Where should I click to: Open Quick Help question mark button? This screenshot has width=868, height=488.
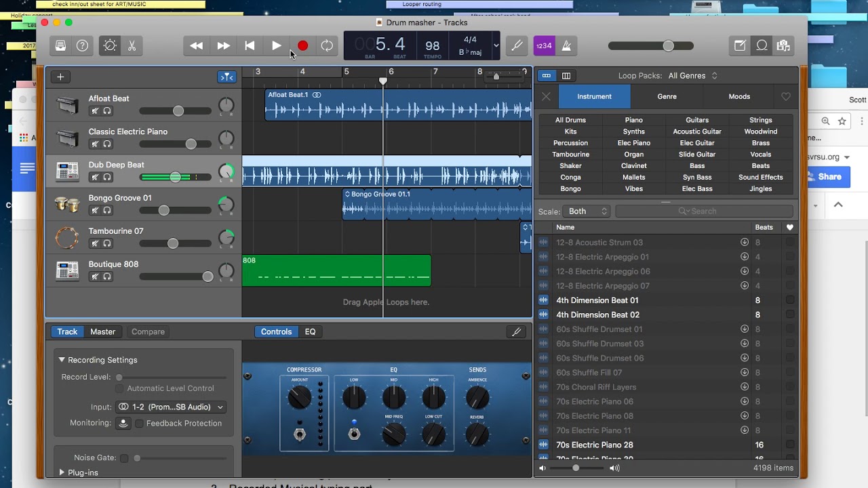coord(82,45)
